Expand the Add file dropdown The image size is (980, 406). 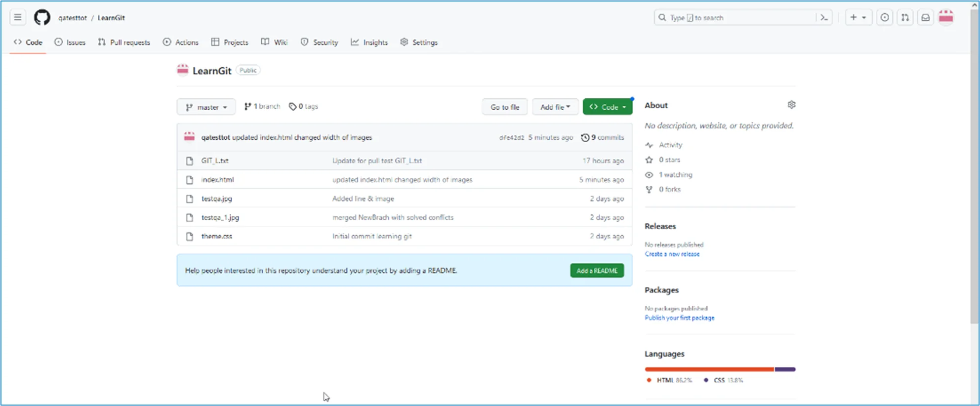coord(555,107)
